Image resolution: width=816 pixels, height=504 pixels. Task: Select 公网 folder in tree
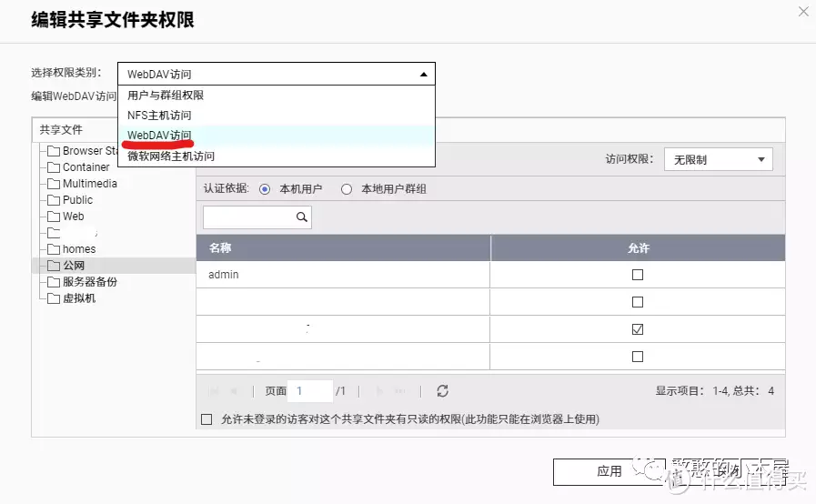74,266
